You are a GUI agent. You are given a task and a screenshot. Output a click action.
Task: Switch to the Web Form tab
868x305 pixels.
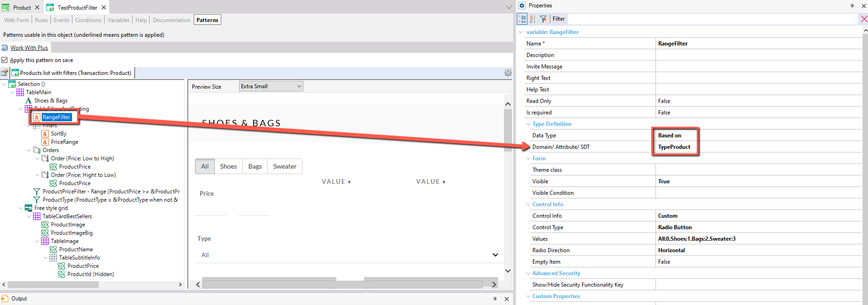(17, 20)
